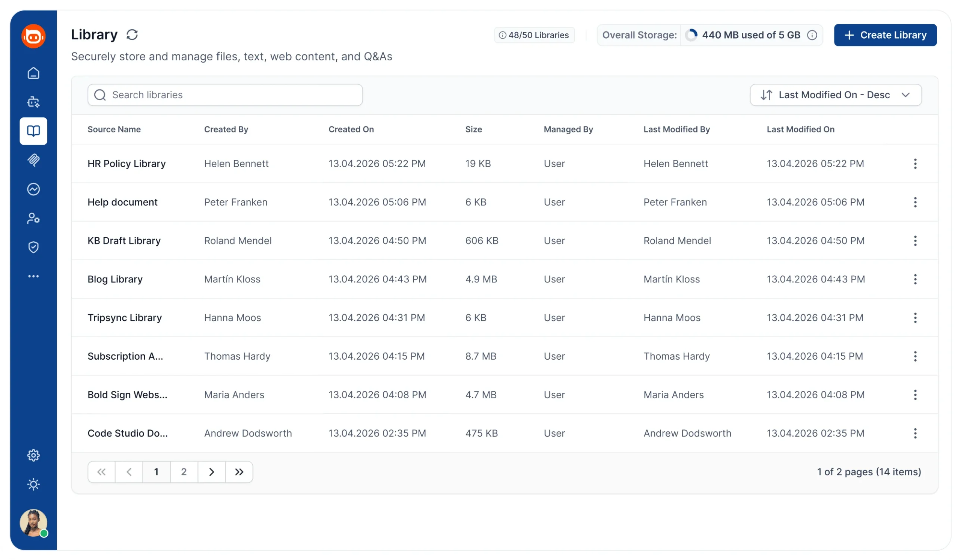
Task: Open the user management sidebar icon
Action: point(33,218)
